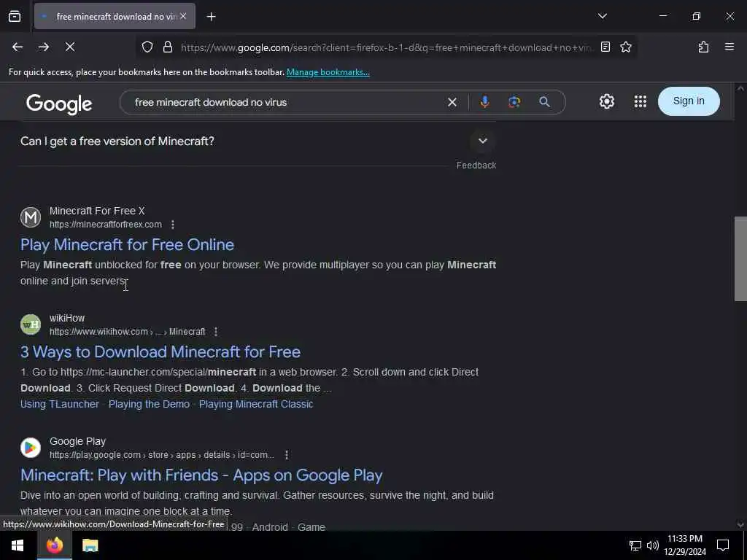Toggle reader view icon
This screenshot has height=560, width=747.
(605, 47)
